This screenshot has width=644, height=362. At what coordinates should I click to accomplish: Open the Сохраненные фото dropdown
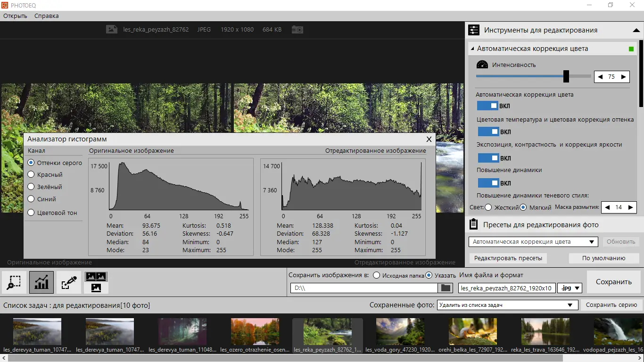pos(507,305)
